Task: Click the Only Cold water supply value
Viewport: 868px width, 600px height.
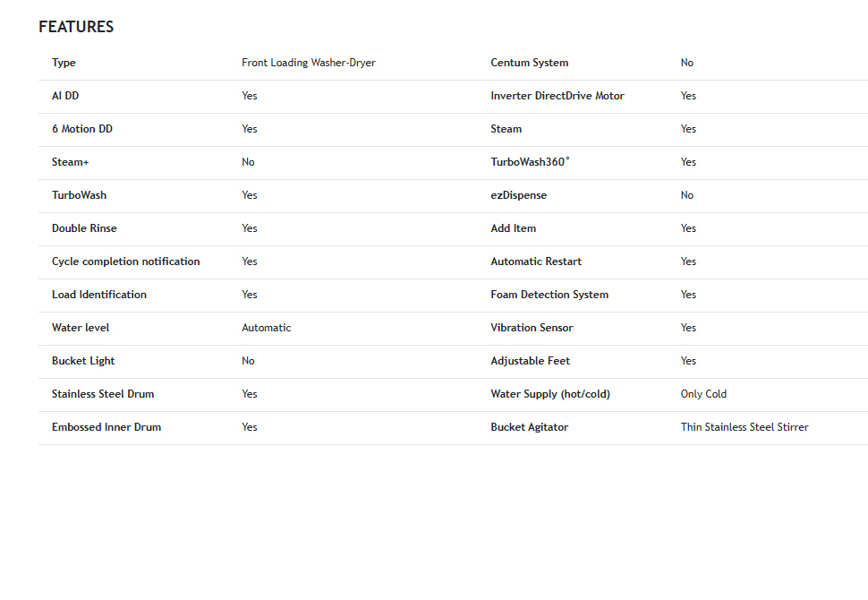Action: coord(703,394)
